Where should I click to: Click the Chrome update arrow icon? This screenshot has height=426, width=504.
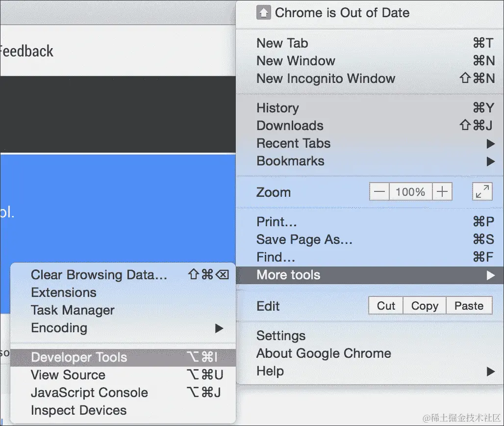click(x=263, y=13)
